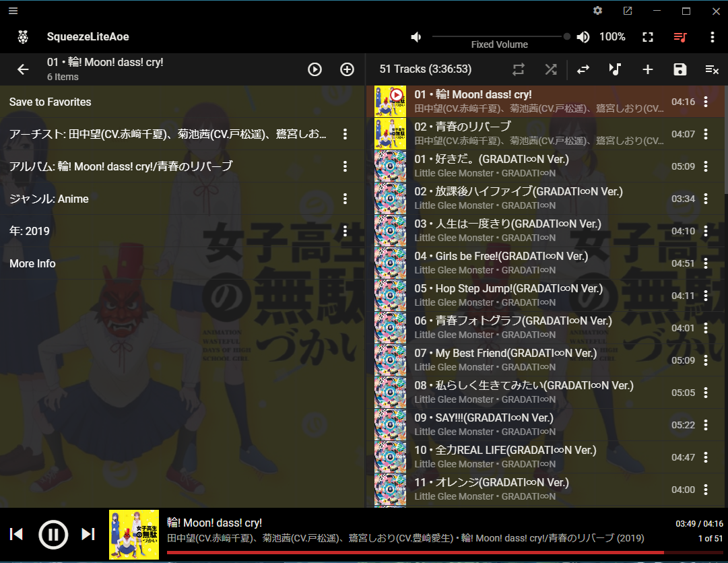Click the queue list vertical scrollbar
The height and width of the screenshot is (563, 728).
pos(726,139)
